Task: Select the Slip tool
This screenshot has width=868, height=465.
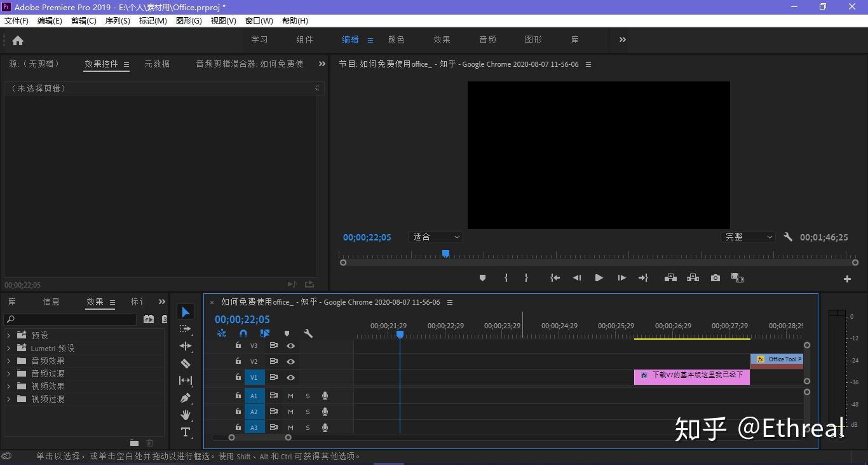Action: tap(186, 380)
